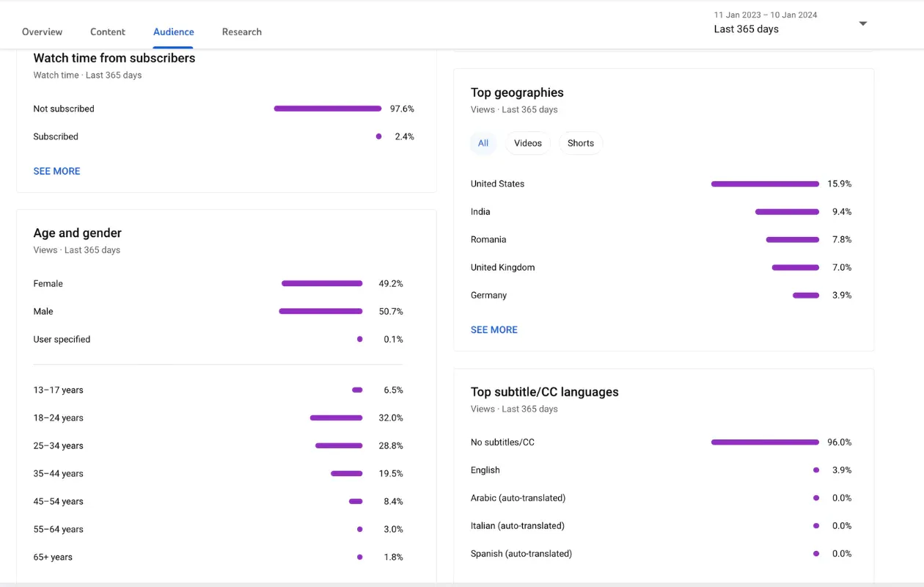
Task: Click the 7.8% value for Romania
Action: (x=842, y=239)
